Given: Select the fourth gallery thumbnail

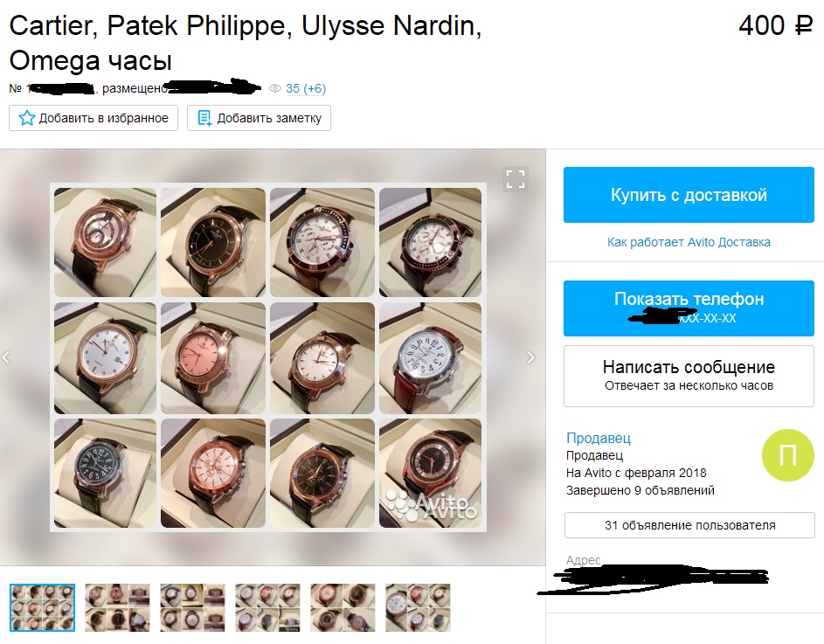Looking at the screenshot, I should click(x=267, y=607).
